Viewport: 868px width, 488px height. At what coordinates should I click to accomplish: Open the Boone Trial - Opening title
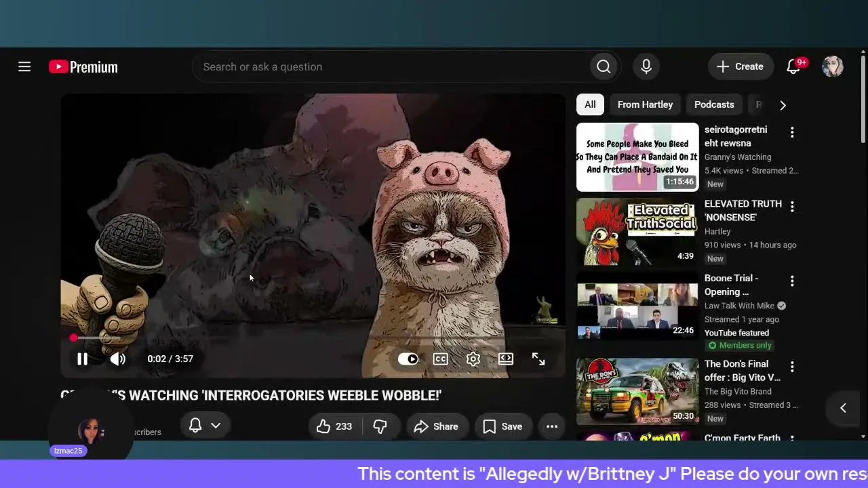732,285
